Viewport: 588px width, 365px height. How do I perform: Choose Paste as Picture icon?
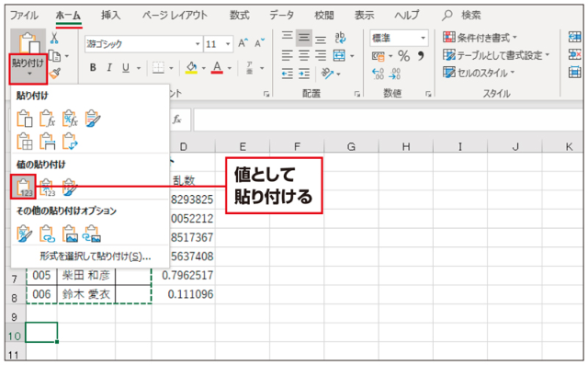coord(70,234)
